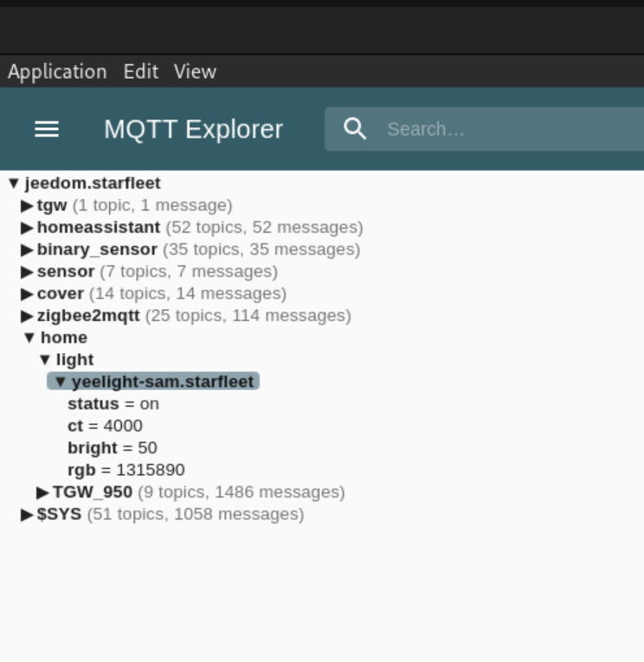Collapse the home topic
The width and height of the screenshot is (644, 662).
pyautogui.click(x=29, y=338)
